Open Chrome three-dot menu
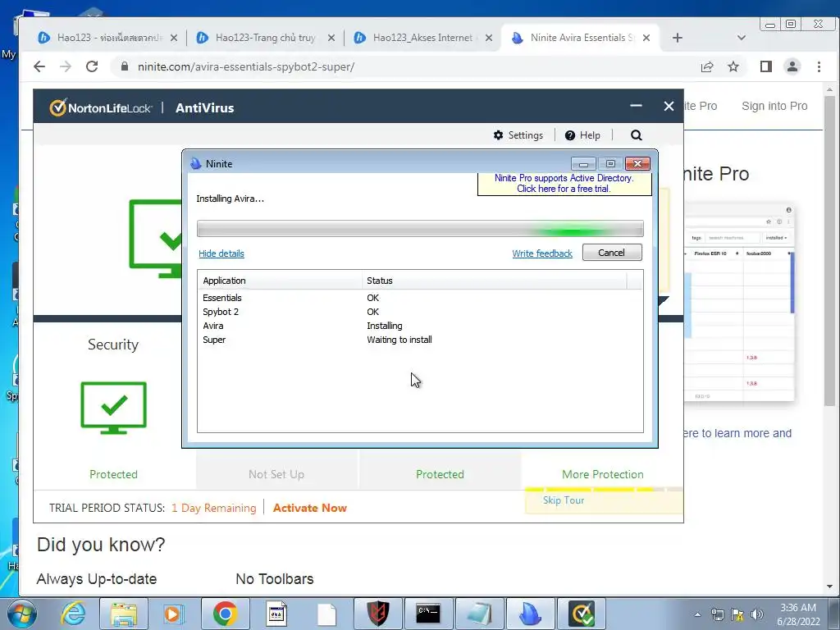This screenshot has width=840, height=630. coord(819,66)
